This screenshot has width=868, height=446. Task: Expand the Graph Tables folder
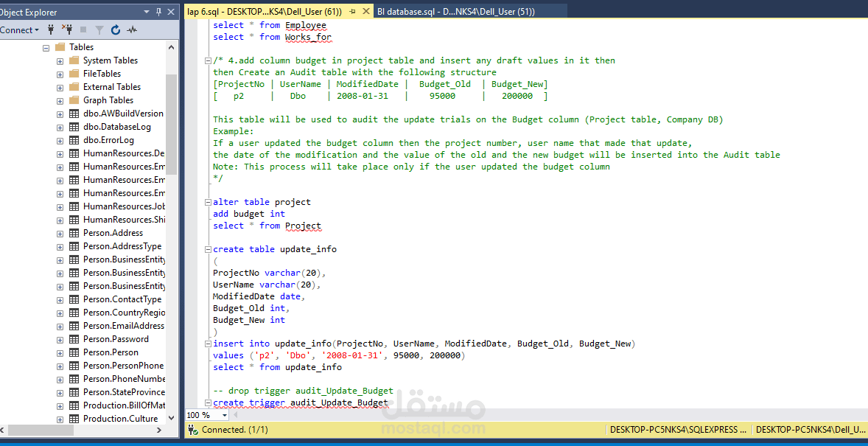coord(60,101)
